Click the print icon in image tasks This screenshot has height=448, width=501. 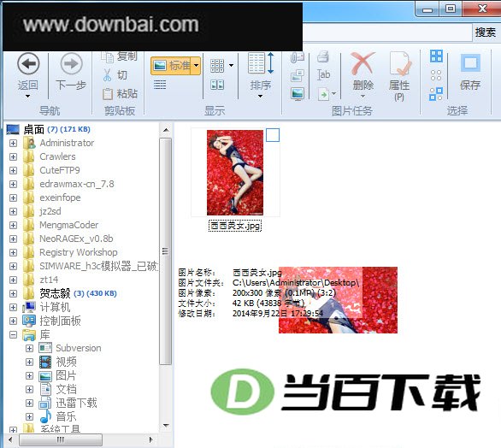click(322, 57)
